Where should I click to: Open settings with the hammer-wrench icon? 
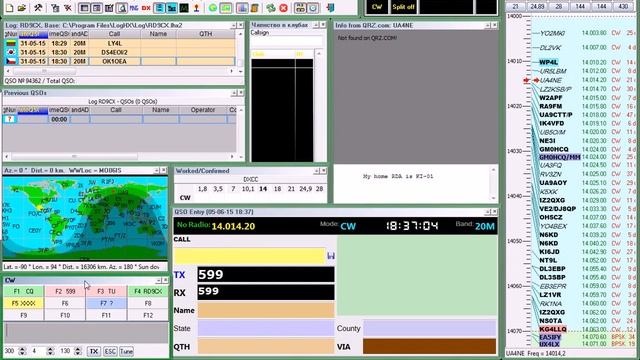point(38,8)
